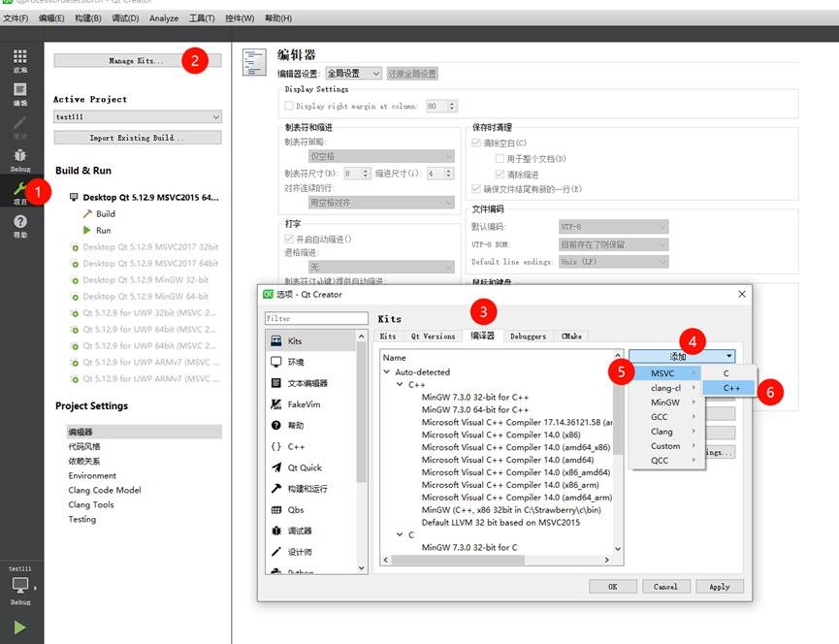
Task: Collapse the Auto-detected compilers tree node
Action: point(387,371)
